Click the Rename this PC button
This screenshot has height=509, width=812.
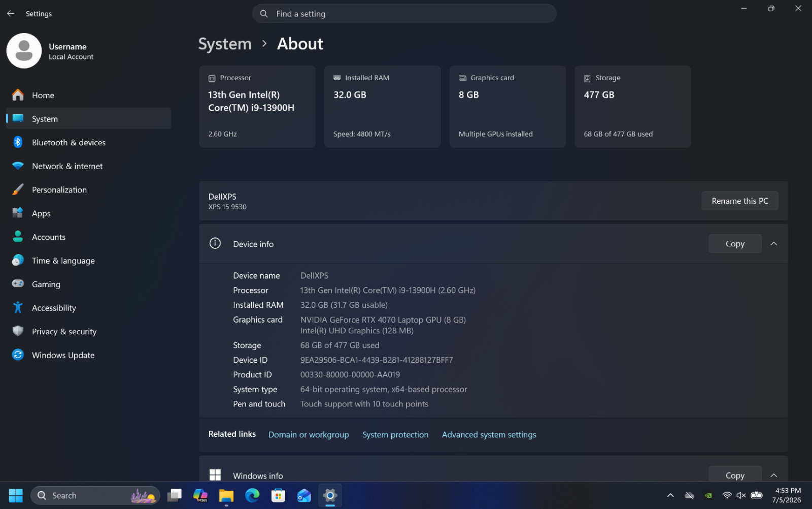[x=740, y=201]
